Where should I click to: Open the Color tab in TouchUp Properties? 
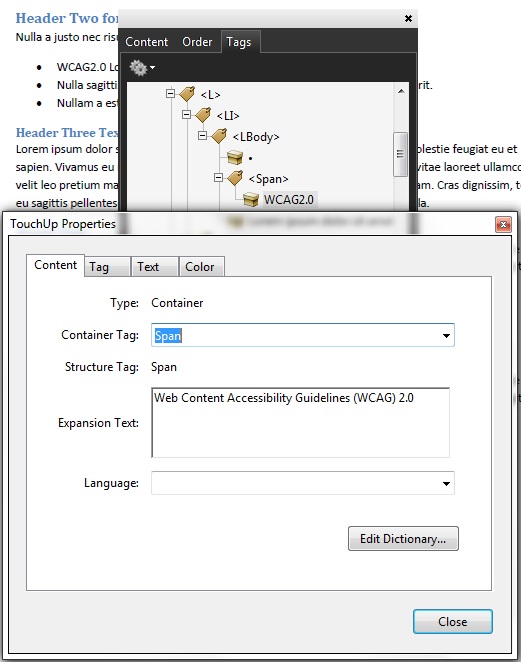202,267
